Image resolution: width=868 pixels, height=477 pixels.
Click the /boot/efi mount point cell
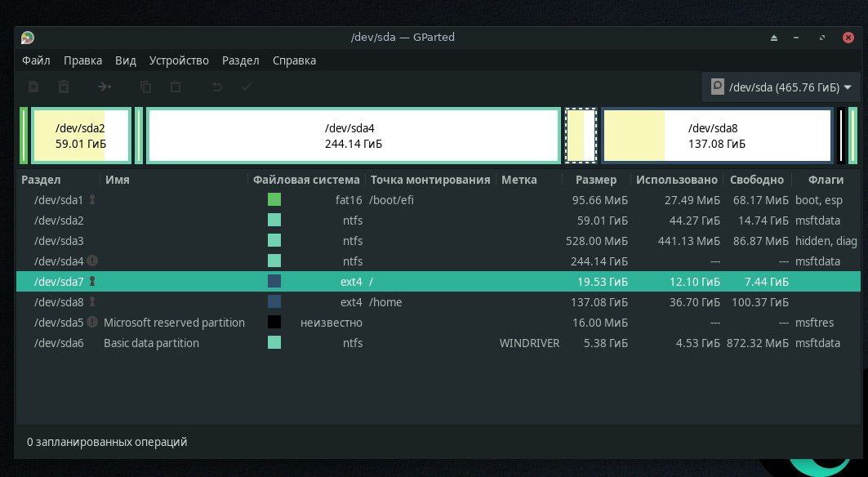[x=391, y=200]
